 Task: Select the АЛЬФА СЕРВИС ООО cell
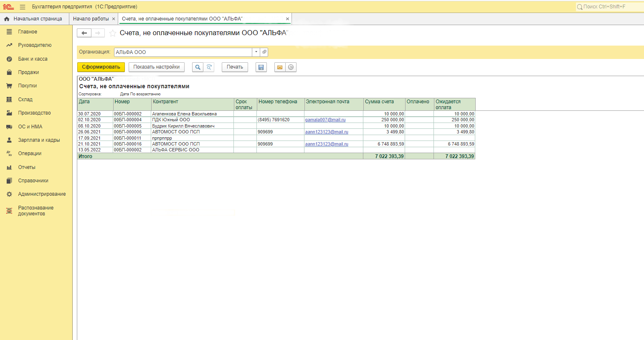click(193, 150)
